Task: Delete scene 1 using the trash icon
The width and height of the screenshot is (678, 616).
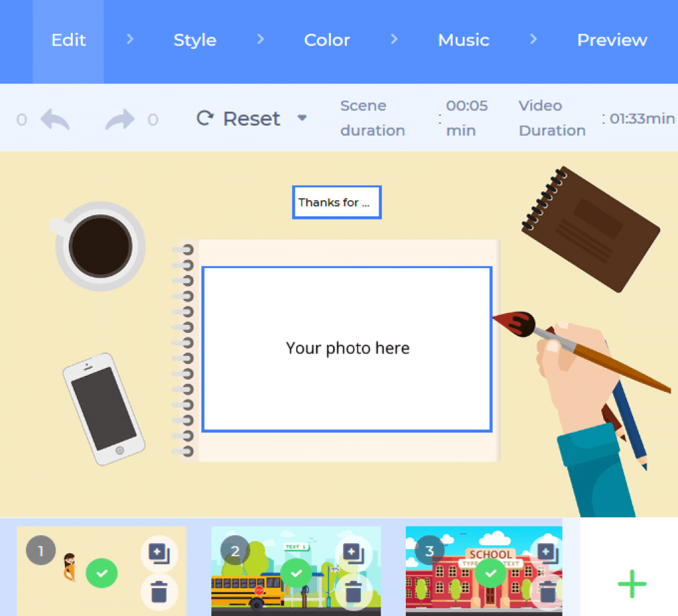Action: (x=159, y=592)
